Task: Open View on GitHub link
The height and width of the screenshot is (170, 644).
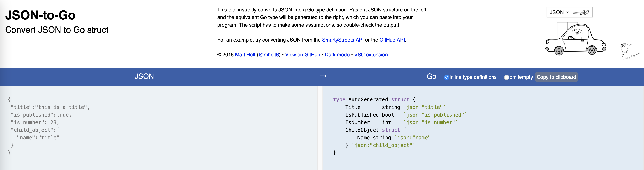Action: point(302,55)
